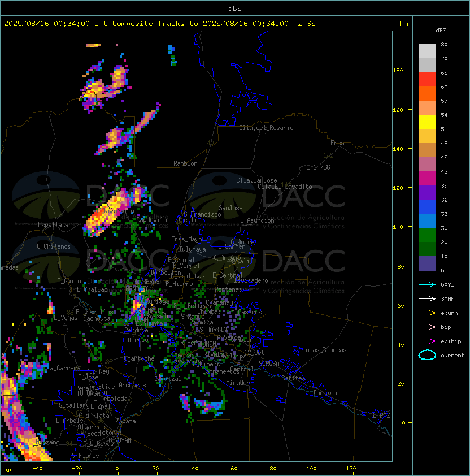The height and width of the screenshot is (476, 470).
Task: Click the '180' tick on the km axis
Action: [x=398, y=71]
